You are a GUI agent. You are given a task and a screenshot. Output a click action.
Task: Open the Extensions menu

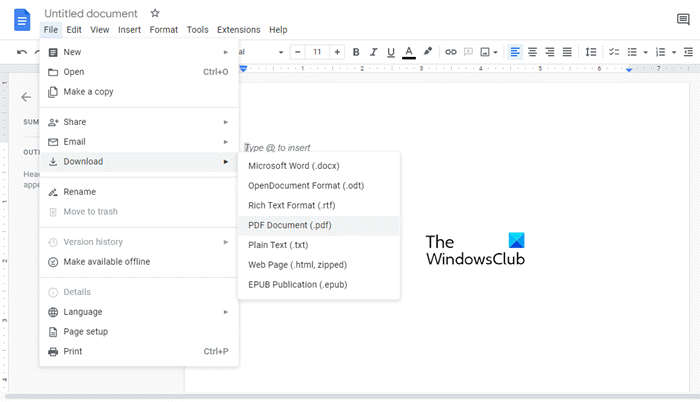point(238,29)
